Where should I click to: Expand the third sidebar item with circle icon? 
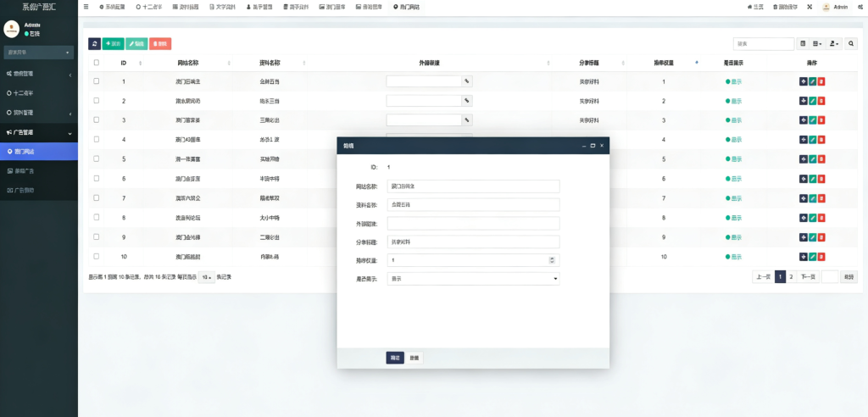click(x=39, y=113)
